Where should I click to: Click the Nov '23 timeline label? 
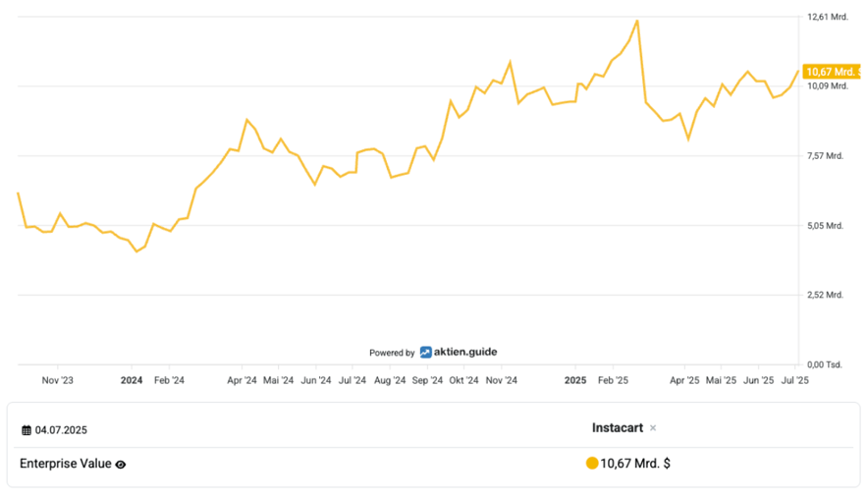[x=58, y=380]
